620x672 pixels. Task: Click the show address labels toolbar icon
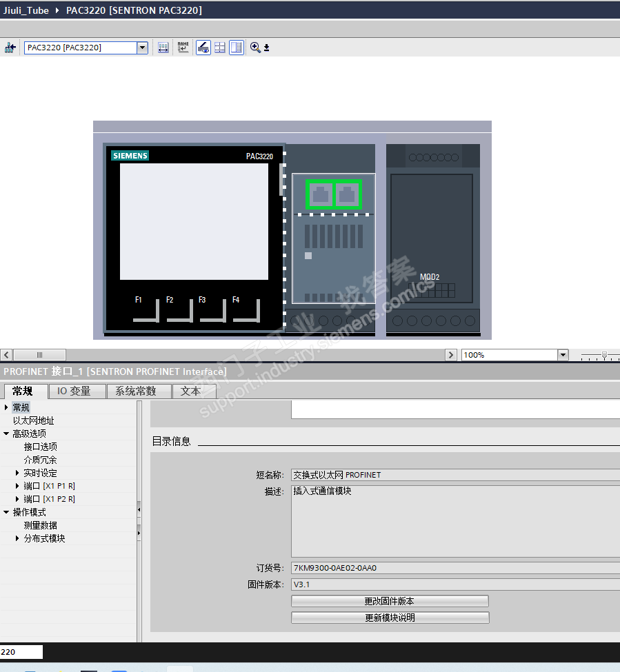pos(163,48)
